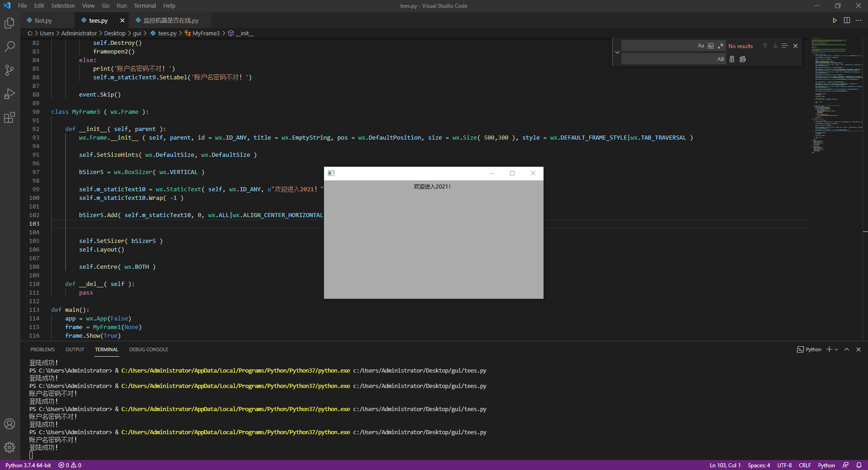
Task: Click MyFrame3 in the breadcrumb
Action: [x=206, y=33]
